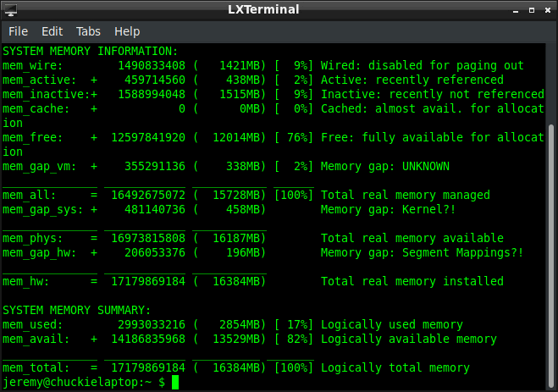Image resolution: width=558 pixels, height=392 pixels.
Task: Click 'Logically available memory' text
Action: click(x=408, y=340)
